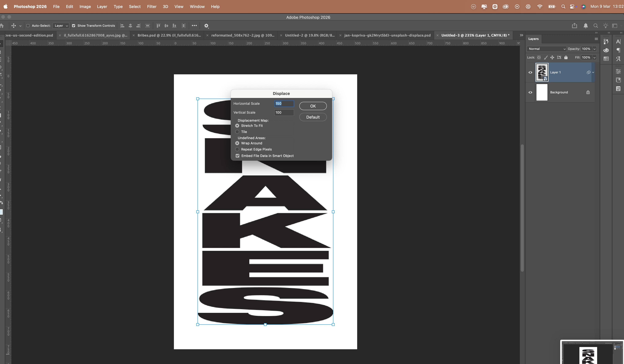624x364 pixels.
Task: Select Repeat Edge Pixels option
Action: click(x=237, y=149)
